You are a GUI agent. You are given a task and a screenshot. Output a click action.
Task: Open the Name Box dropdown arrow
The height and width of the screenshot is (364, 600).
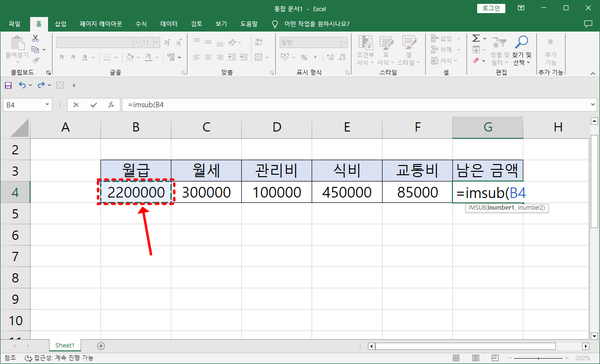click(47, 105)
